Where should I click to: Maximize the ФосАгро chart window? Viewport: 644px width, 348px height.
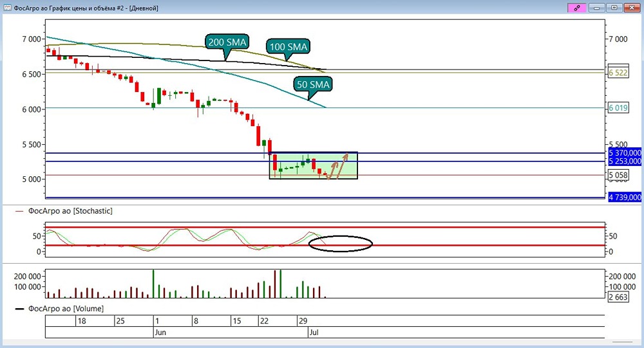click(x=614, y=8)
